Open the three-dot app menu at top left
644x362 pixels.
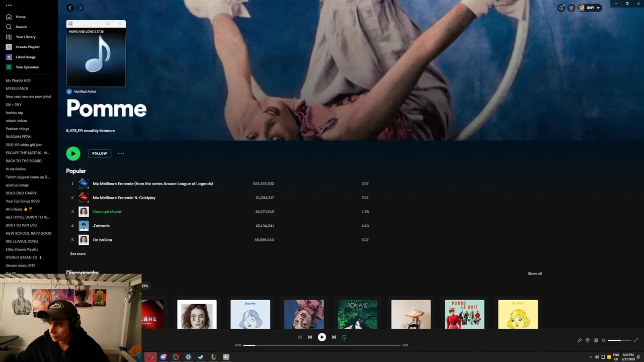pyautogui.click(x=9, y=5)
